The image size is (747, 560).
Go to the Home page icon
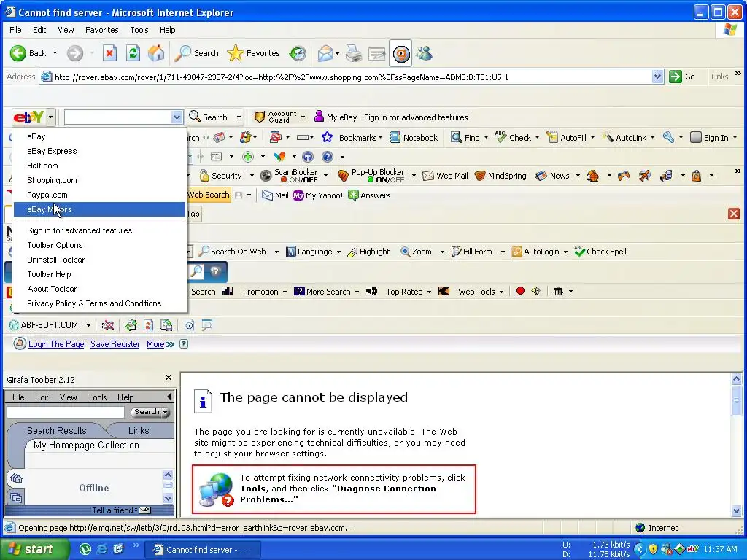[x=156, y=53]
